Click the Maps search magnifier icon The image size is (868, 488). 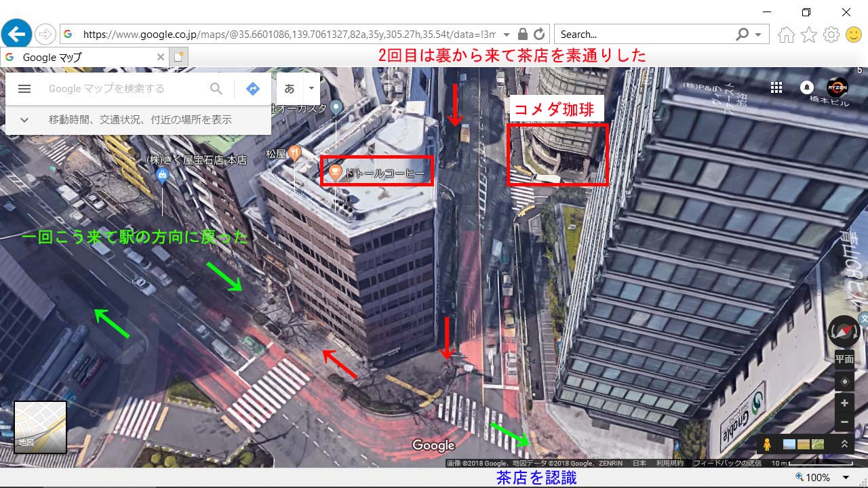tap(216, 89)
